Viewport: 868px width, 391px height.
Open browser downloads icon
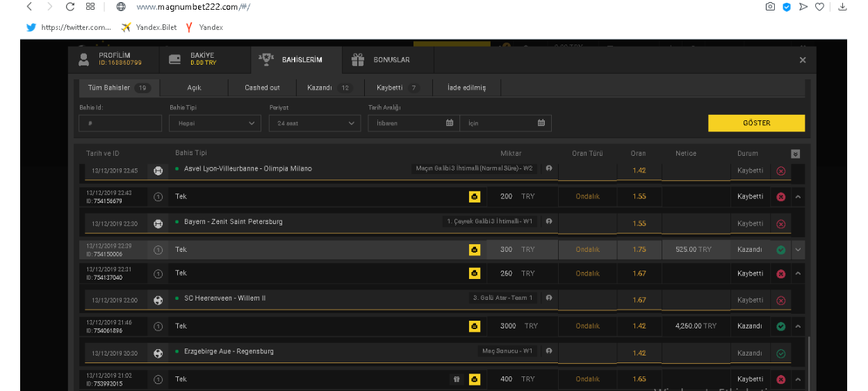(x=843, y=7)
